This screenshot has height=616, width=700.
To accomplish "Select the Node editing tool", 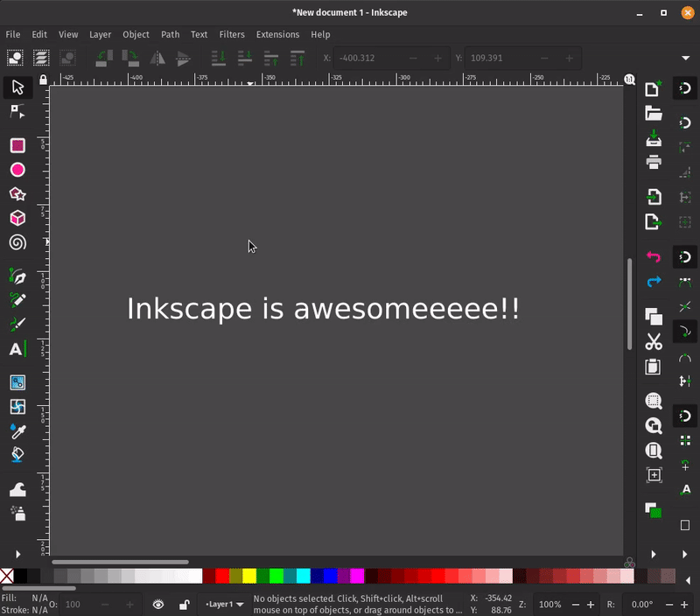I will click(17, 112).
